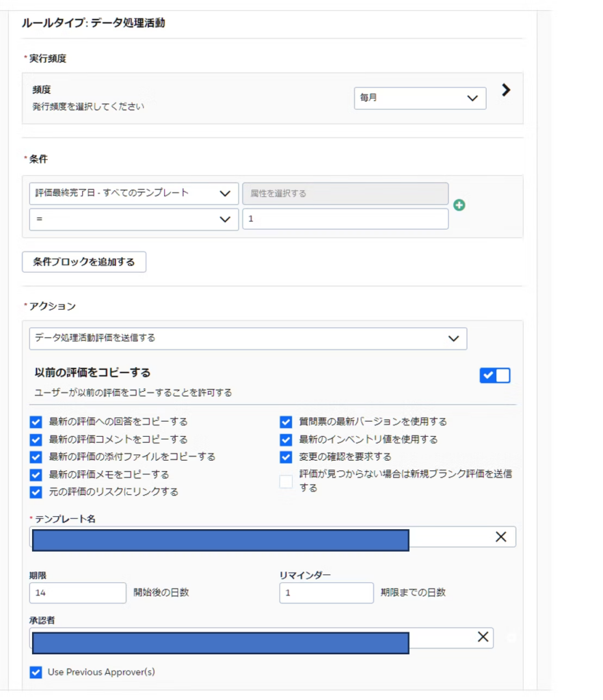
Task: Uncheck Use Previous Approver(s) checkbox
Action: point(36,673)
